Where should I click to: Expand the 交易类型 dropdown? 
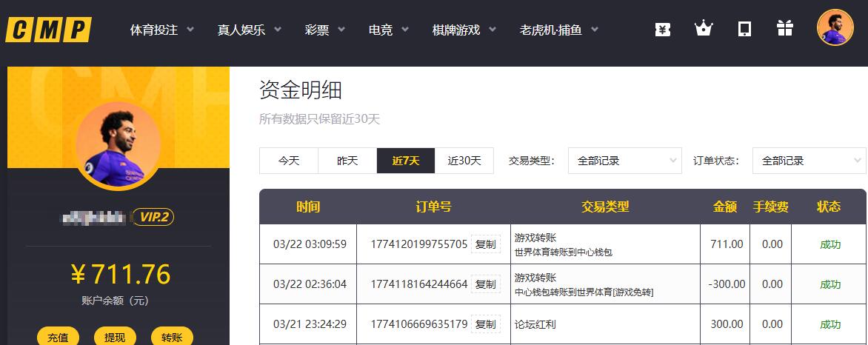click(x=624, y=161)
